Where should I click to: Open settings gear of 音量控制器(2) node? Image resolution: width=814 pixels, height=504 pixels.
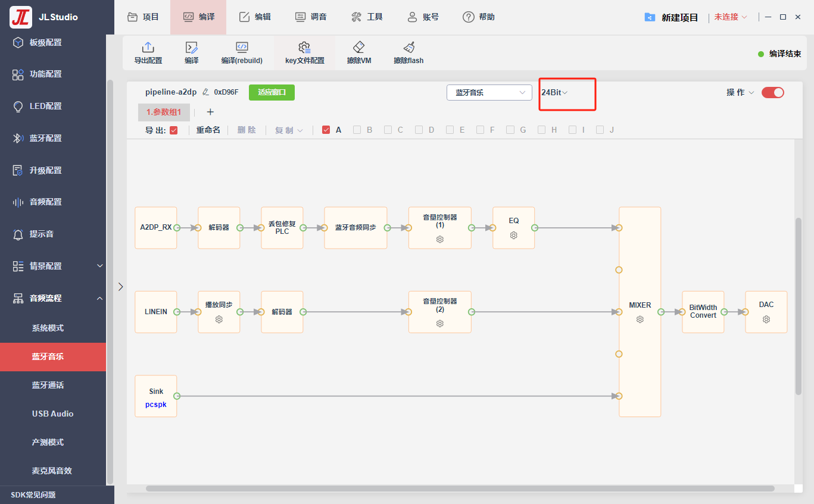tap(440, 324)
